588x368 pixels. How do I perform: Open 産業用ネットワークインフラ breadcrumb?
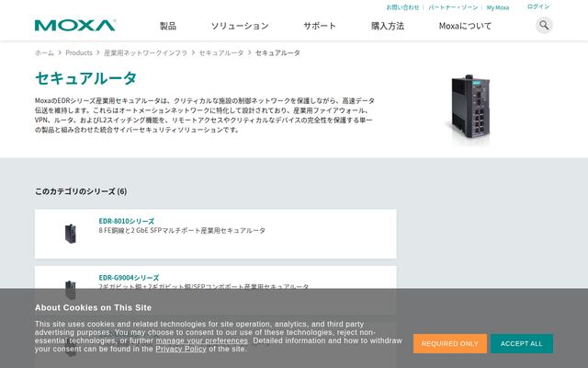click(x=145, y=53)
